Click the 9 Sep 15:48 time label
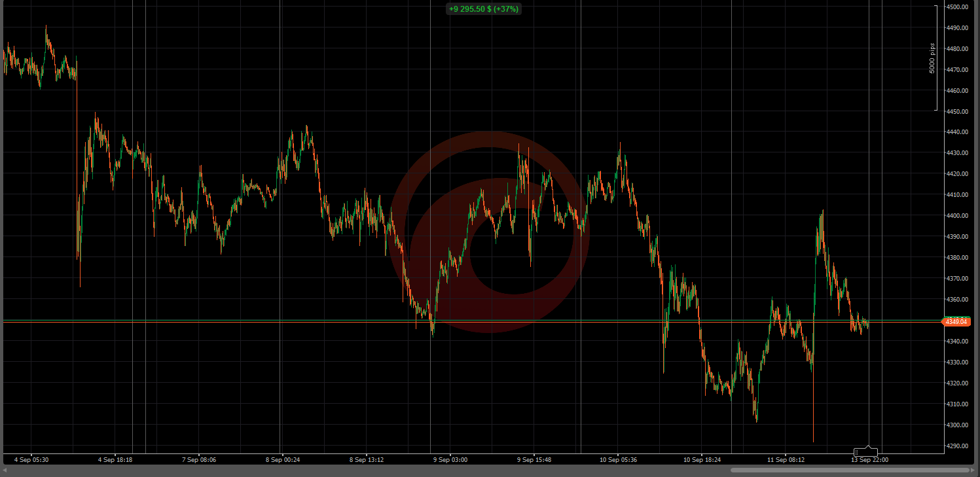 coord(534,460)
